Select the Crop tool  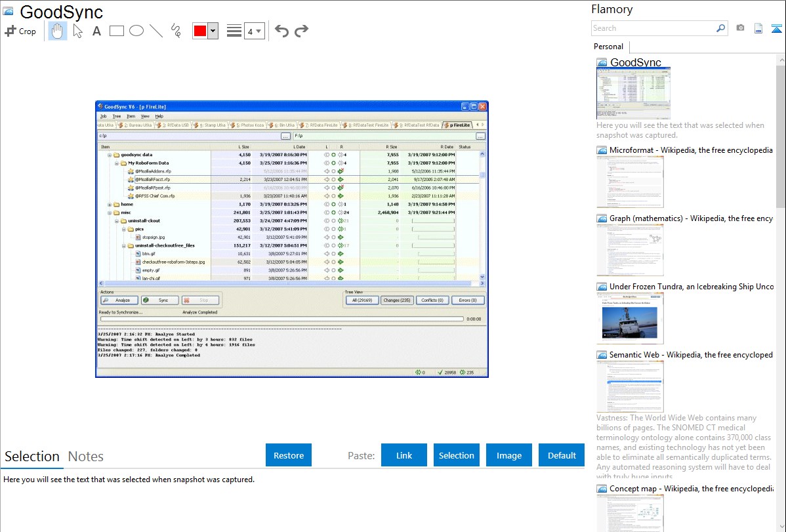point(20,31)
